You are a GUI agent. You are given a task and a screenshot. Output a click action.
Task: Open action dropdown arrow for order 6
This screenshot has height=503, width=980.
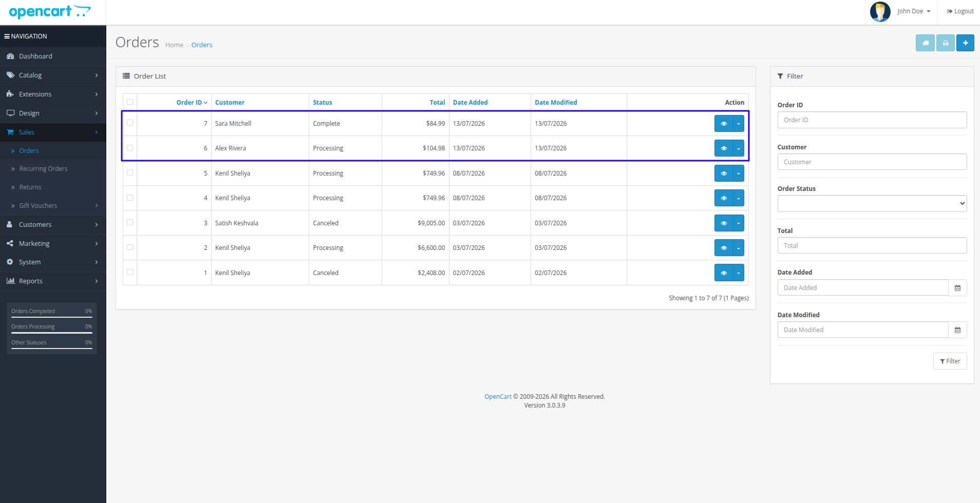739,148
